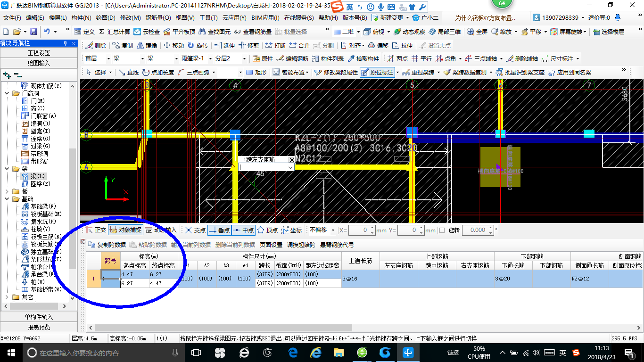Image resolution: width=644 pixels, height=362 pixels.
Task: Toggle 垂点 perpendicular snap
Action: (x=219, y=230)
